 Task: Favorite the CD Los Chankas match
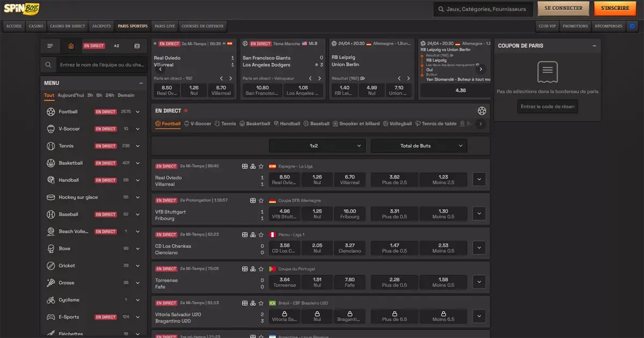[261, 235]
